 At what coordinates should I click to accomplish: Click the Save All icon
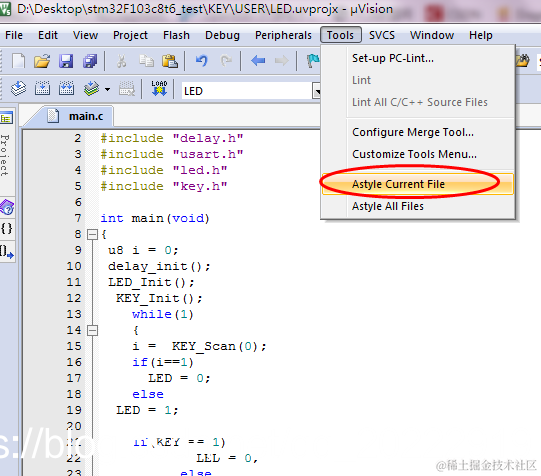click(90, 61)
